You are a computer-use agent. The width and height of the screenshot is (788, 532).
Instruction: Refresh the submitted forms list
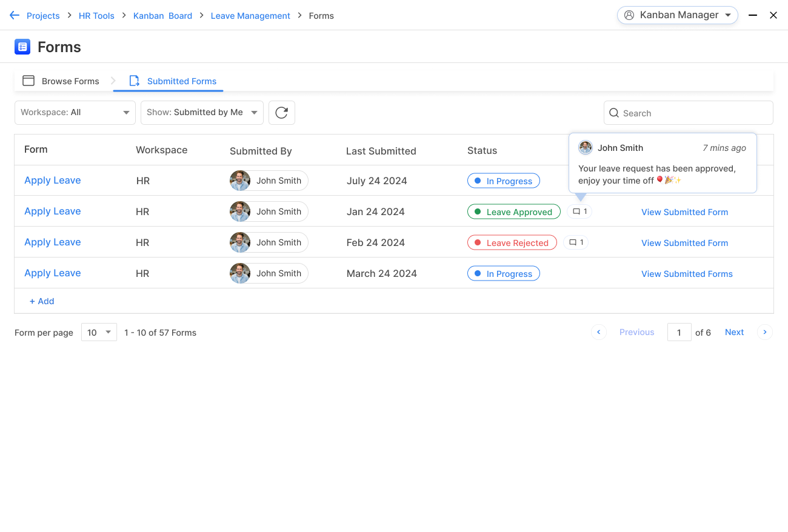tap(281, 112)
